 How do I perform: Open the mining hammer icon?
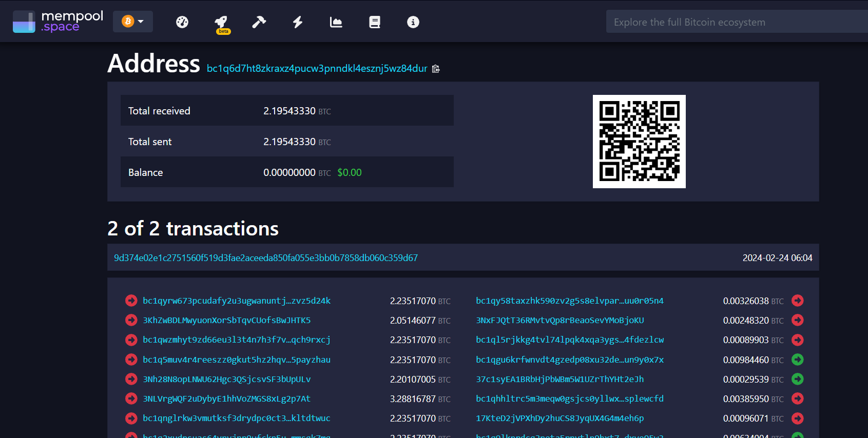tap(259, 22)
